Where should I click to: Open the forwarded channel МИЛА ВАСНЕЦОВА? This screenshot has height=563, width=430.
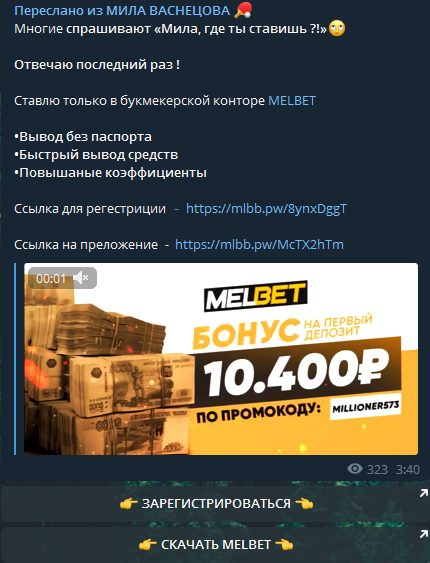point(168,11)
